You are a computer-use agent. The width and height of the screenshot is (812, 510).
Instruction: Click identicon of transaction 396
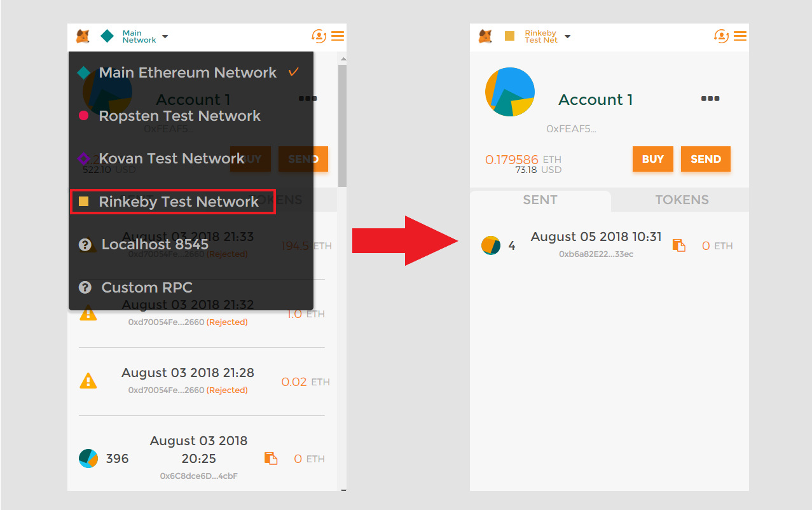(x=88, y=458)
